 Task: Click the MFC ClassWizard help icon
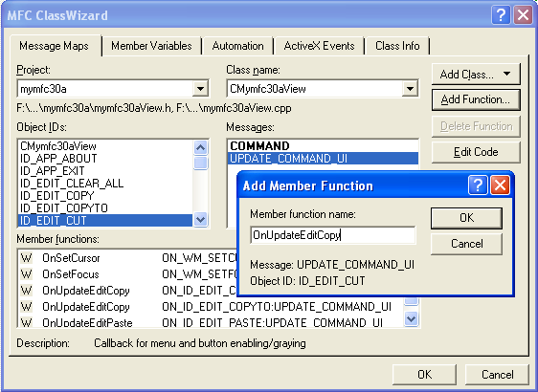pos(501,15)
